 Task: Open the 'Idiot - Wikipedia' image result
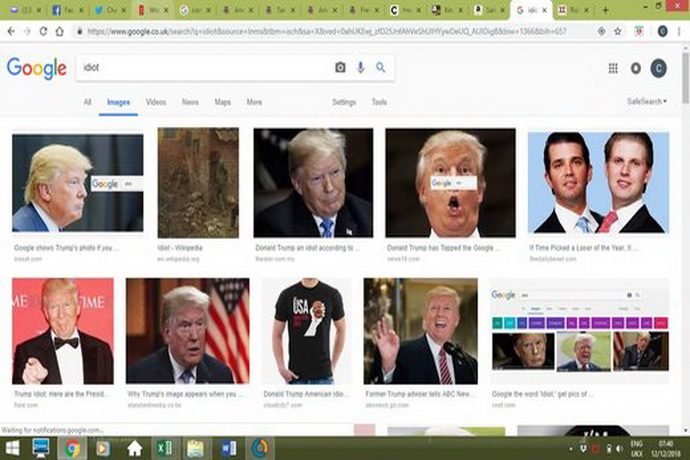[x=198, y=182]
